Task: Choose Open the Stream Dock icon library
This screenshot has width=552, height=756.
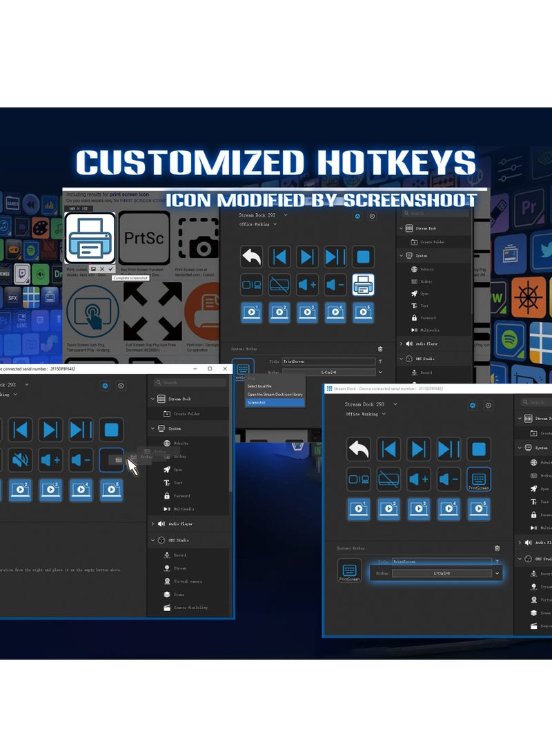Action: 275,395
